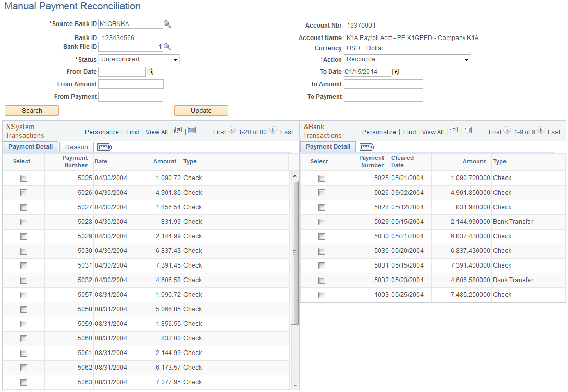Navigate to last page of Bank Transactions
Image resolution: width=568 pixels, height=392 pixels.
click(553, 132)
